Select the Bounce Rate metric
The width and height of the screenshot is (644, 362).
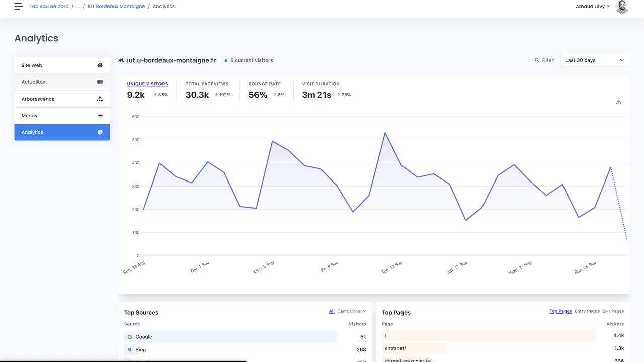[x=264, y=84]
